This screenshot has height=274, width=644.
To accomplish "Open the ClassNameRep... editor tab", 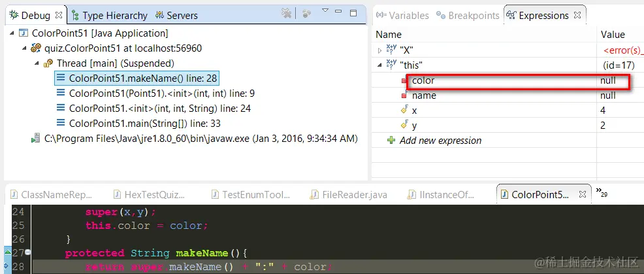I will 52,195.
